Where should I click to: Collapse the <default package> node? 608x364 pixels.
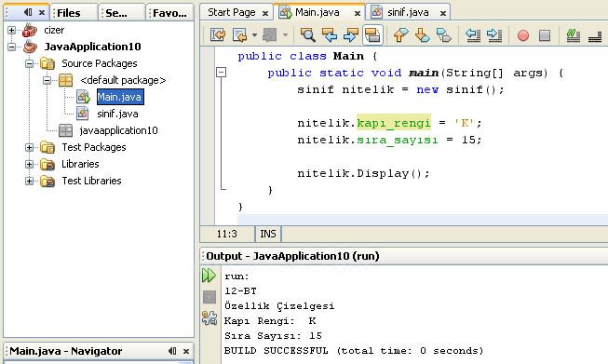point(47,80)
